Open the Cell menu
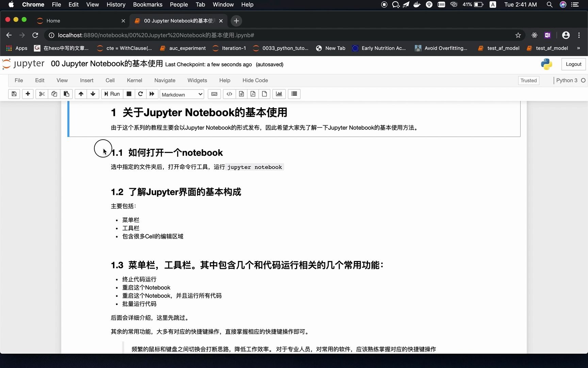 point(110,80)
